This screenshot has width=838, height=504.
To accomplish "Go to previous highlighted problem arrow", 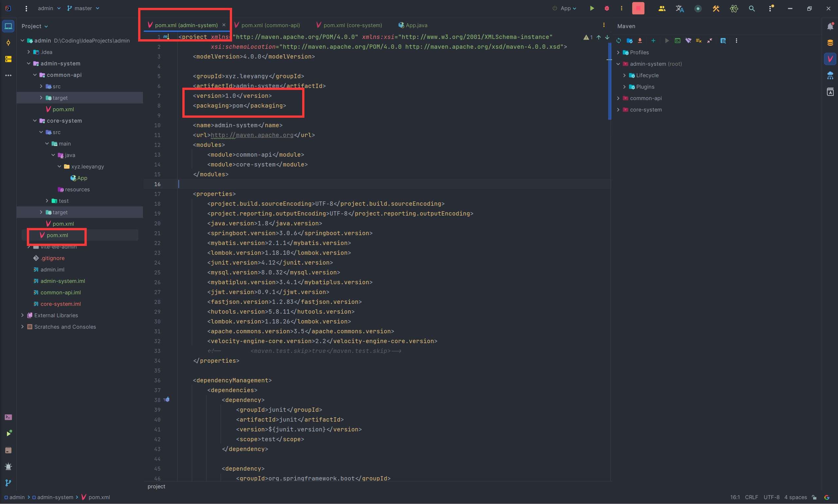I will tap(599, 37).
